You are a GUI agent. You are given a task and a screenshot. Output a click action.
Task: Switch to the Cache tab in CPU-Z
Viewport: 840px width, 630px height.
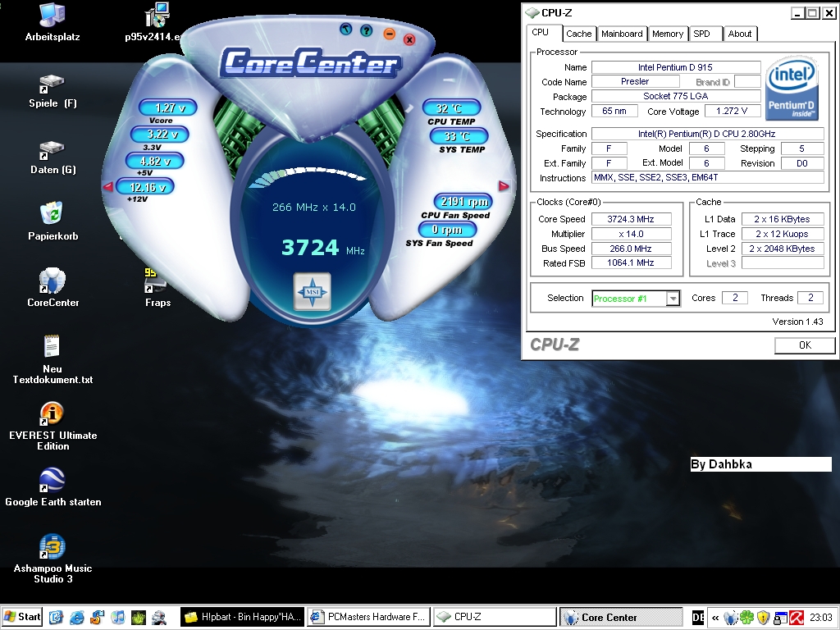[x=578, y=34]
